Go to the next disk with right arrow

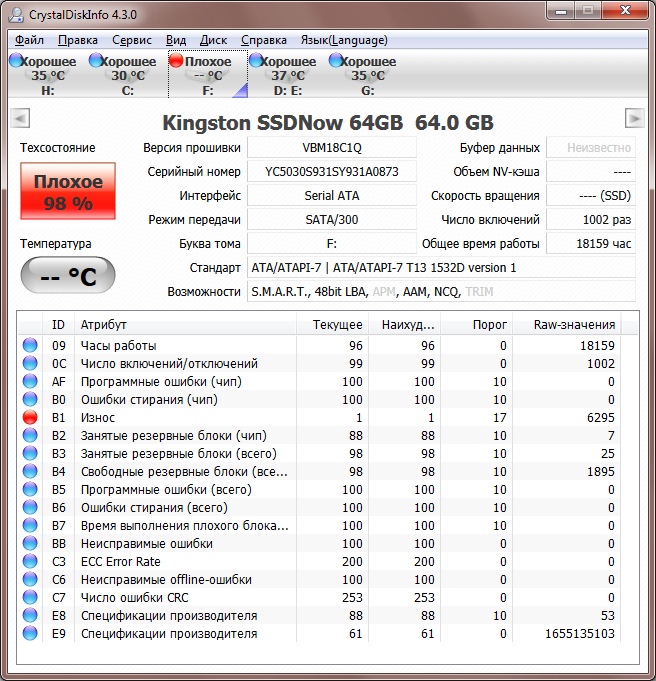pos(634,119)
